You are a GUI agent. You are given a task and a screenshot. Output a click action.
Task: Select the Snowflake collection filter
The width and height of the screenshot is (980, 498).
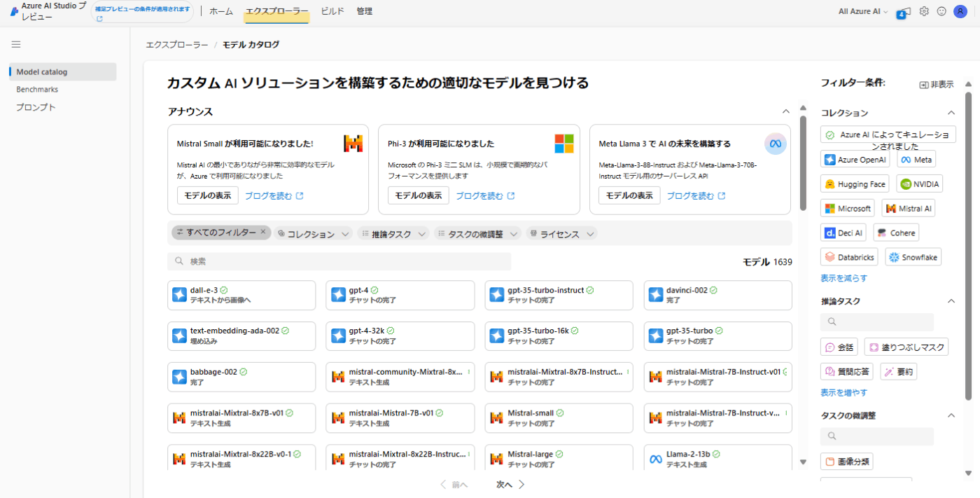click(x=913, y=257)
